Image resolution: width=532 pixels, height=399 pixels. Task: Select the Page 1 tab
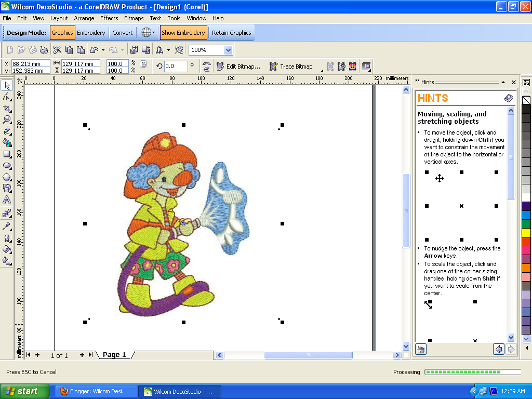click(114, 354)
